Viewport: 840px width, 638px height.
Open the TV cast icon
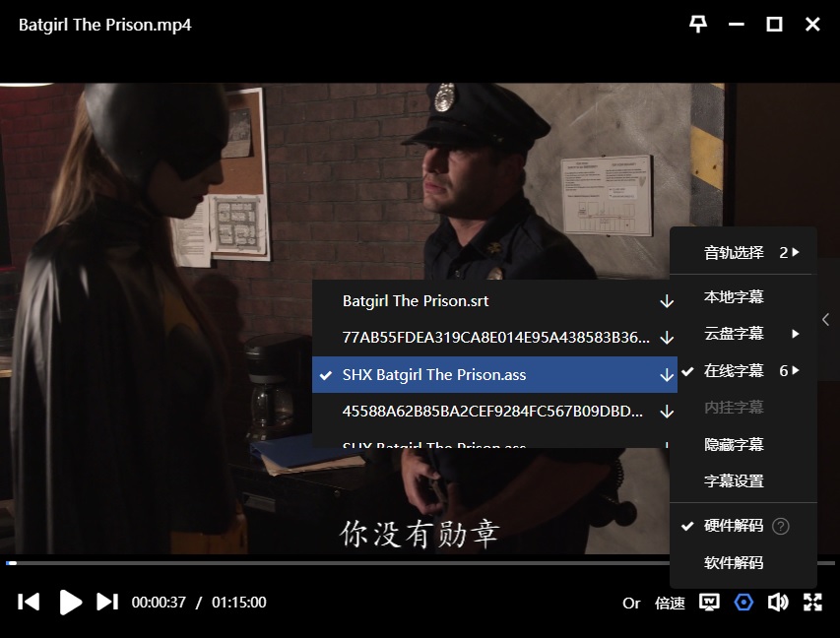click(x=709, y=603)
